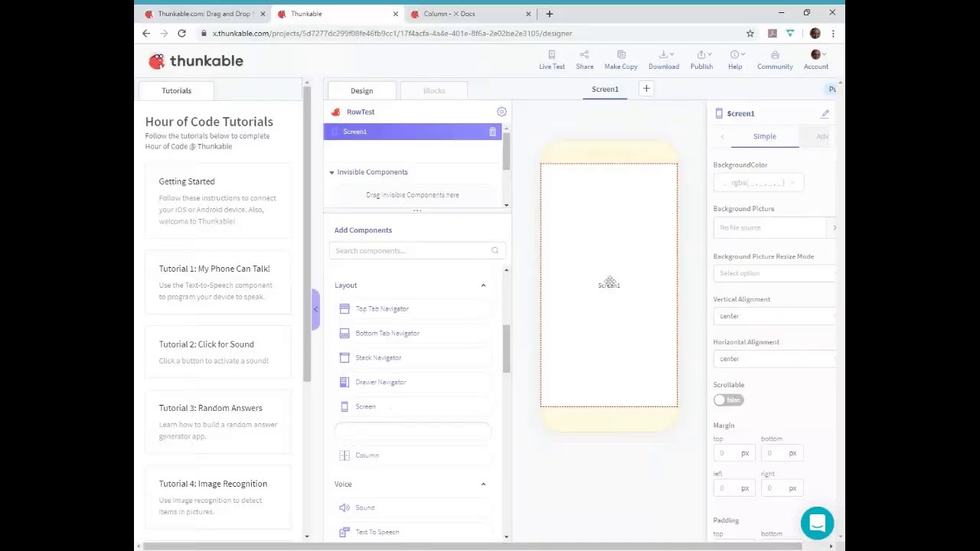Open the live chat bubble
Viewport: 980px width, 551px height.
coord(817,523)
